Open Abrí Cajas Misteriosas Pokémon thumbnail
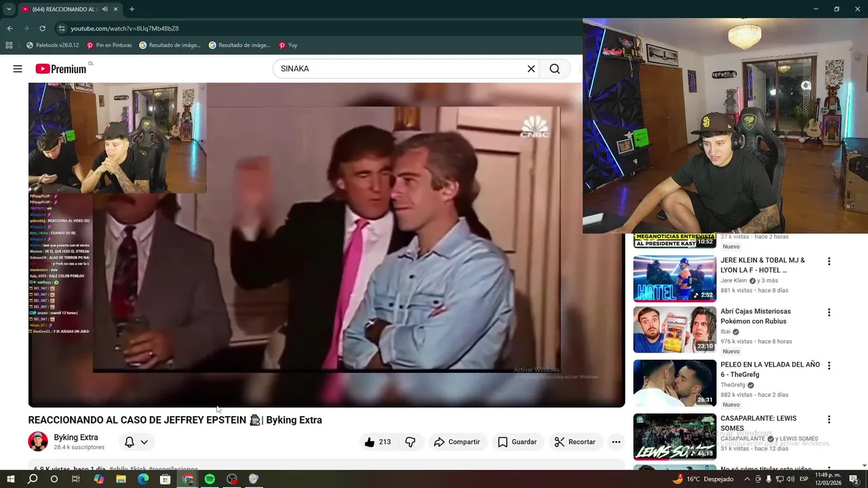The image size is (868, 488). point(675,330)
